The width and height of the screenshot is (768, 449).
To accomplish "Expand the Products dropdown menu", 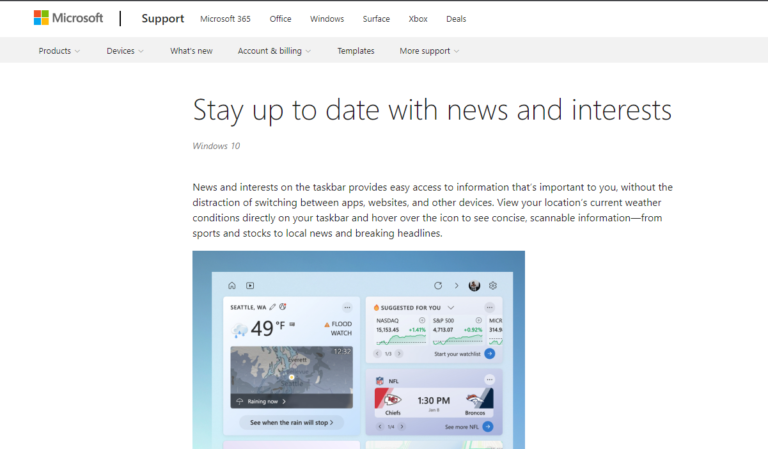I will [x=59, y=51].
